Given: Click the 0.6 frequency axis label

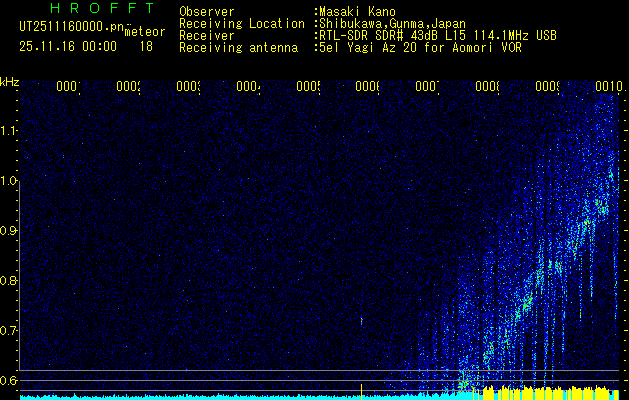Looking at the screenshot, I should (x=7, y=380).
